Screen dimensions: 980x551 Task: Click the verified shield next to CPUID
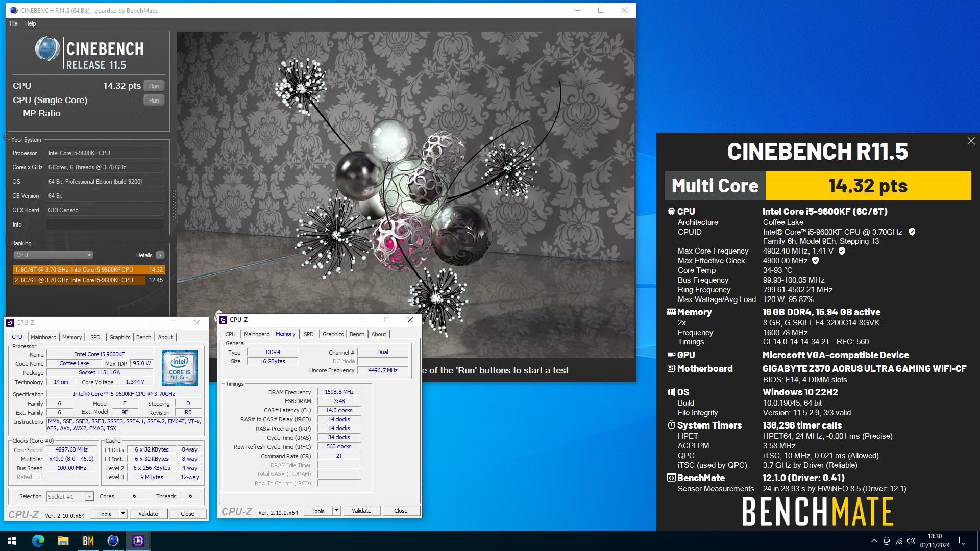tap(912, 232)
